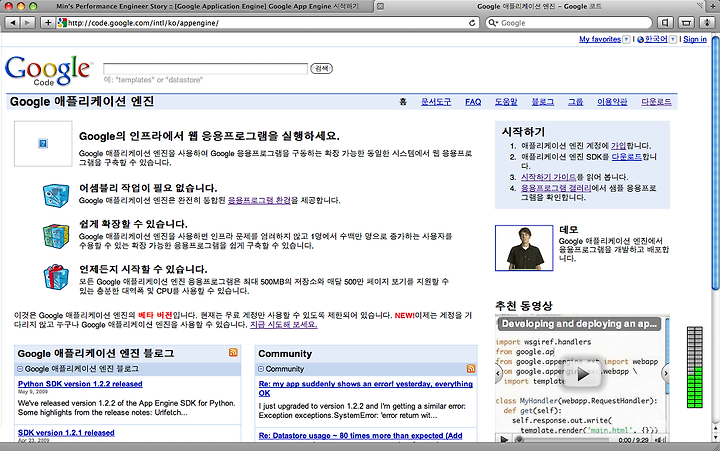
Task: Add bookmark with the plus button
Action: point(47,23)
